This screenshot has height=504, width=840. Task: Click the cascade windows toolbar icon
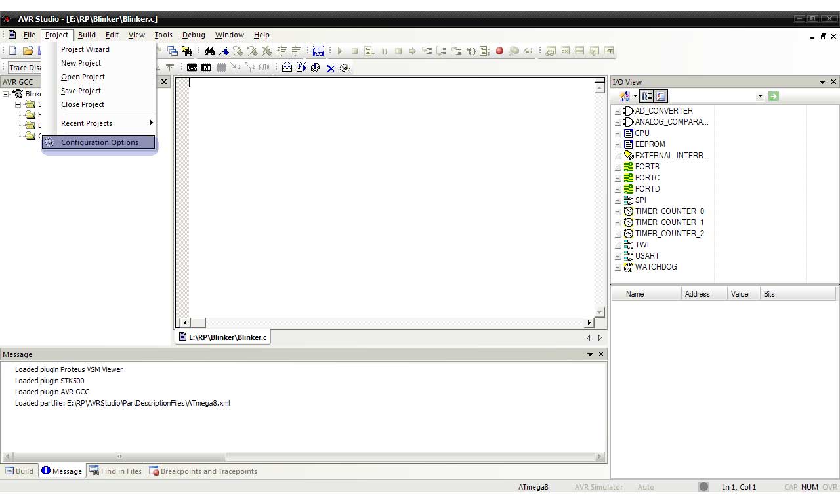173,51
